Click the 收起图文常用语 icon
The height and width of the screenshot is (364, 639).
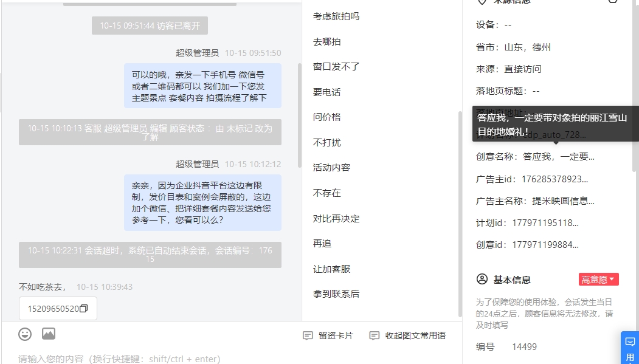(374, 335)
